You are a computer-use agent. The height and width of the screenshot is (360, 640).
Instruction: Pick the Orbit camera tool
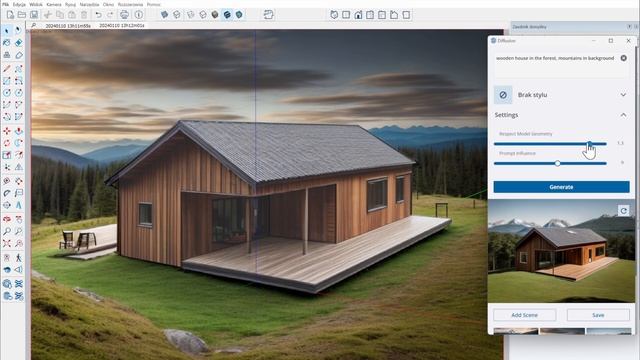(7, 219)
